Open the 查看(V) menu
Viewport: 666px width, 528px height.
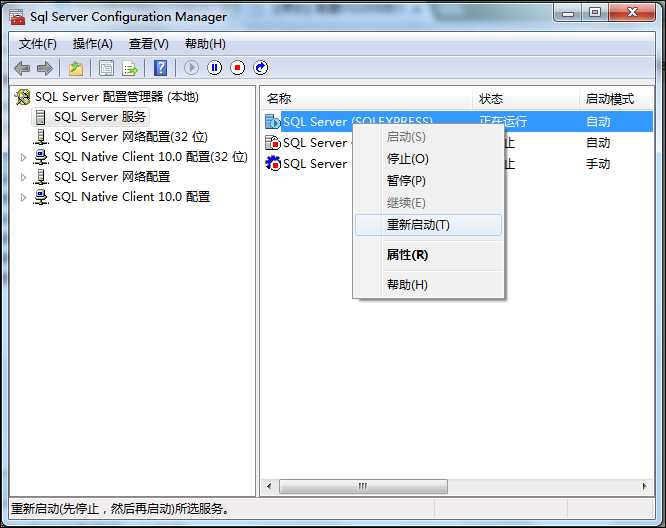[149, 44]
